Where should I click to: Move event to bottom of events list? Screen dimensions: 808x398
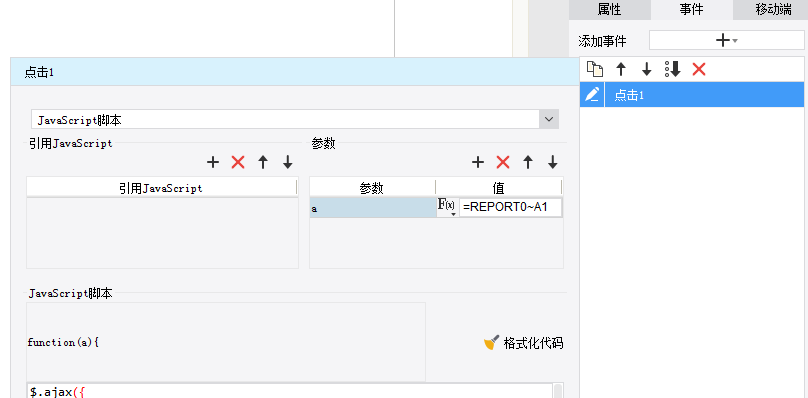[673, 70]
